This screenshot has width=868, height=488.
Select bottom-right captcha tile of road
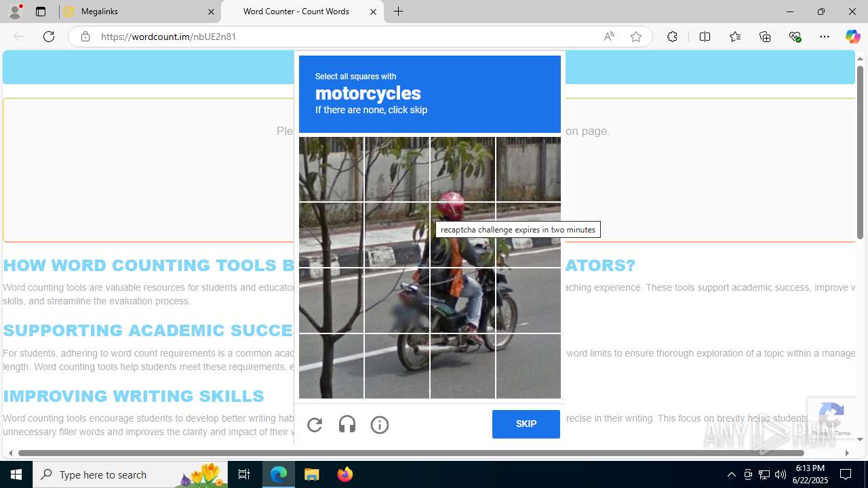(x=528, y=366)
